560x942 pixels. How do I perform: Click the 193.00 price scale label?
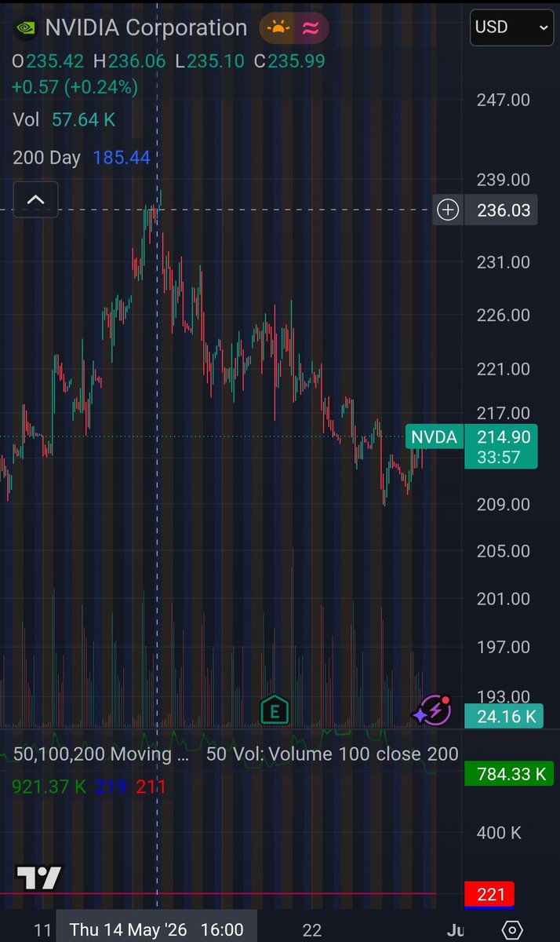click(x=503, y=696)
